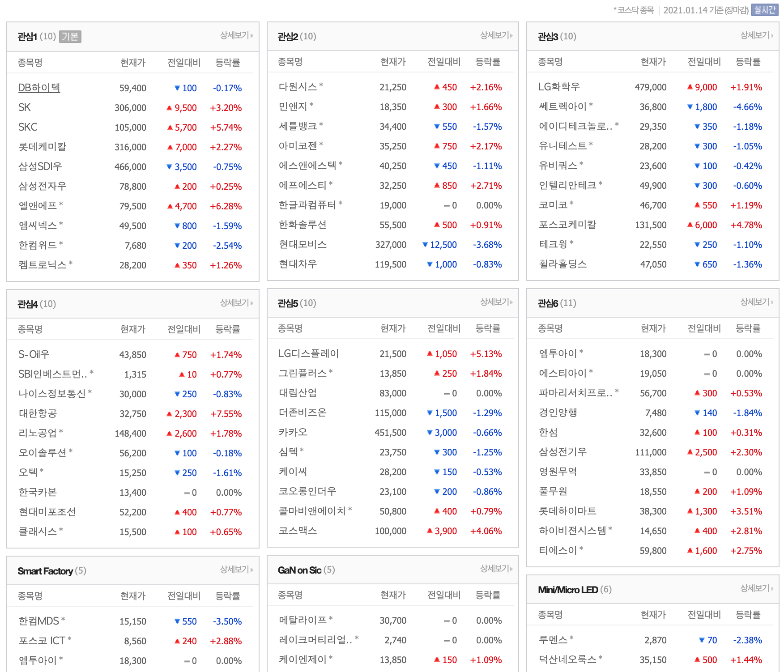Click 현대차우 stock name

298,264
